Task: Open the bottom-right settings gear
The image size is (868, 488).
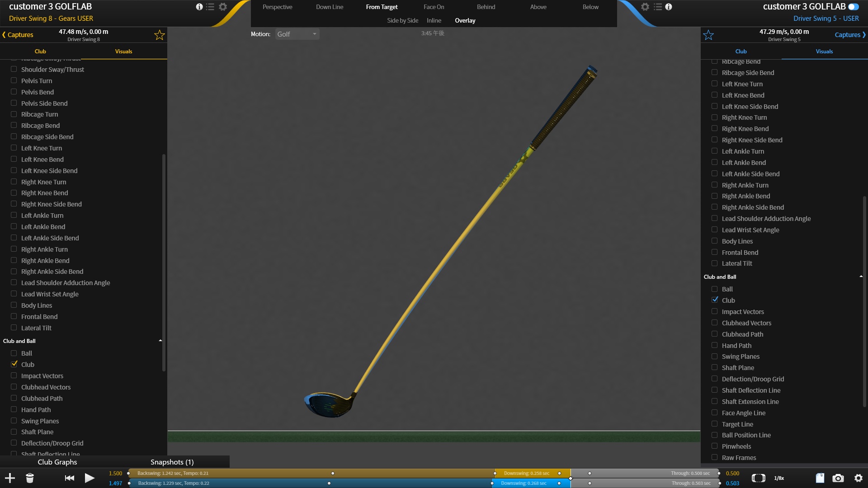Action: point(859,478)
